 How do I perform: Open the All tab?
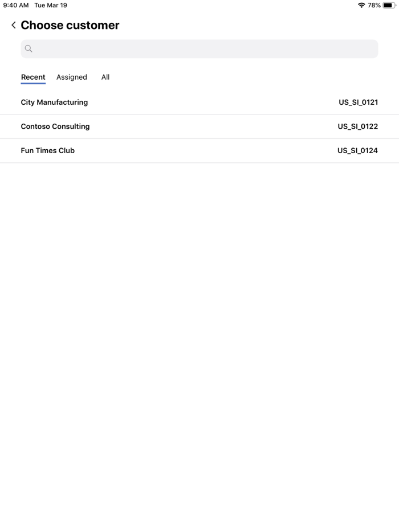click(x=105, y=77)
